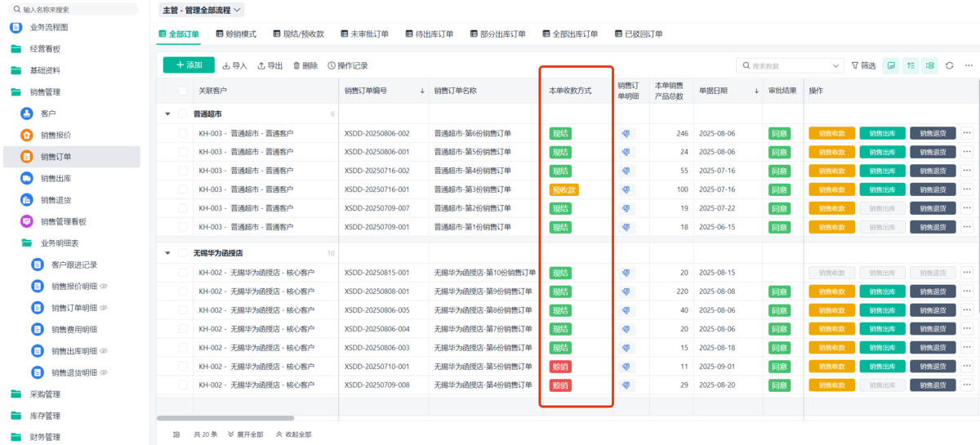This screenshot has height=445, width=980.
Task: Click the grouping layout icon in the toolbar
Action: point(929,65)
